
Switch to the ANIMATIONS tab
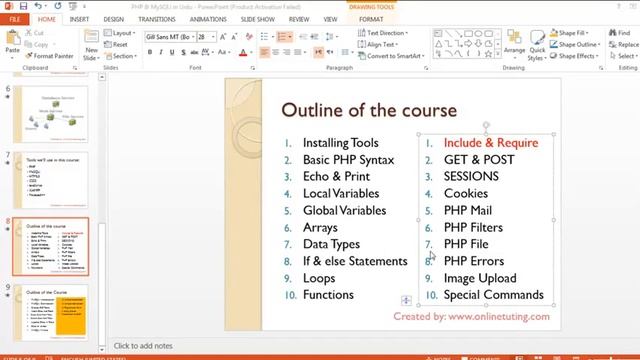[x=208, y=19]
